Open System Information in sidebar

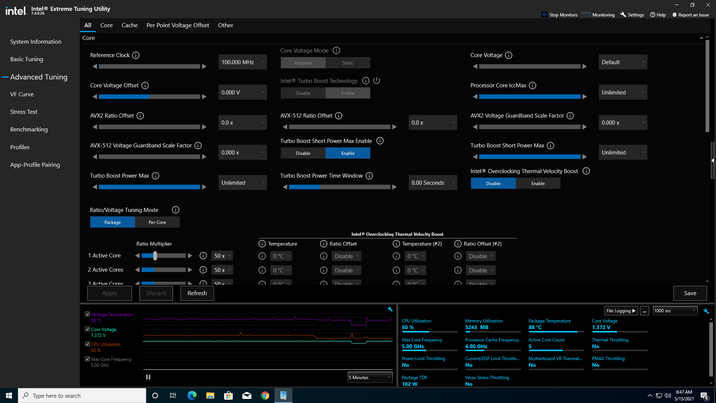[36, 42]
